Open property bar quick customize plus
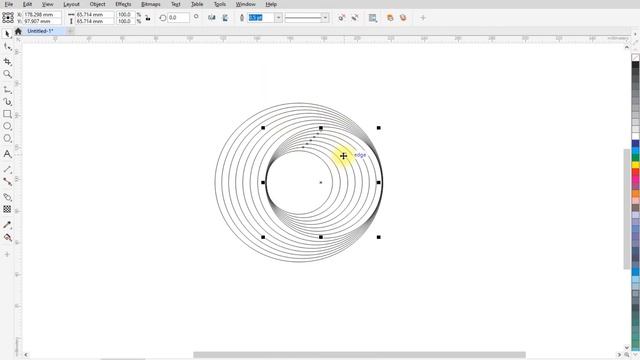Image resolution: width=640 pixels, height=360 pixels. click(x=423, y=18)
